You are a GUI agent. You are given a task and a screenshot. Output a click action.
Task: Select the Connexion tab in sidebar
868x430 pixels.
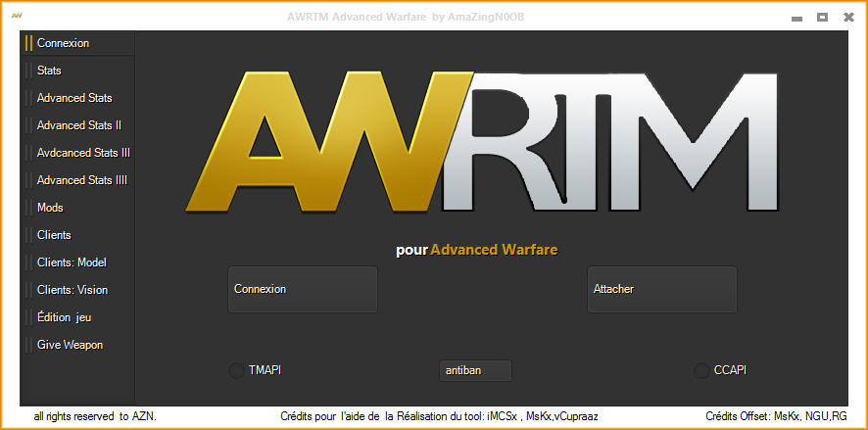point(77,43)
